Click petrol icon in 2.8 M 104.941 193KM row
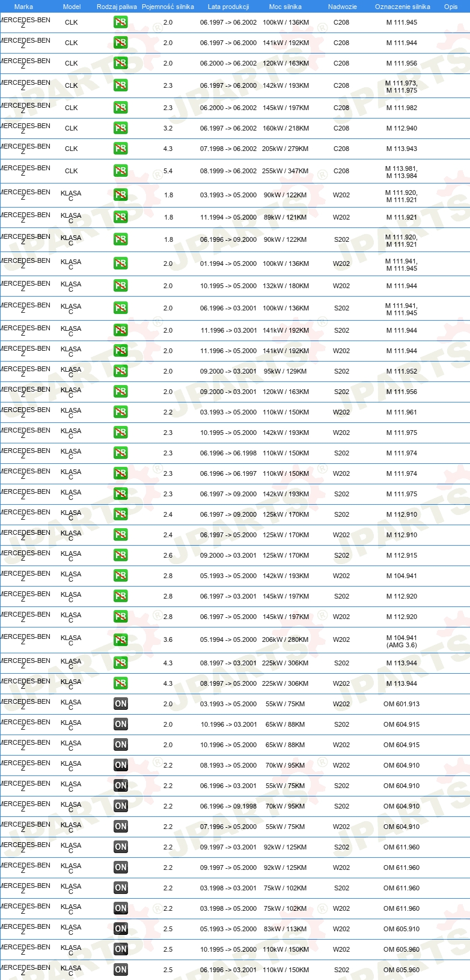The image size is (470, 980). coord(121,576)
